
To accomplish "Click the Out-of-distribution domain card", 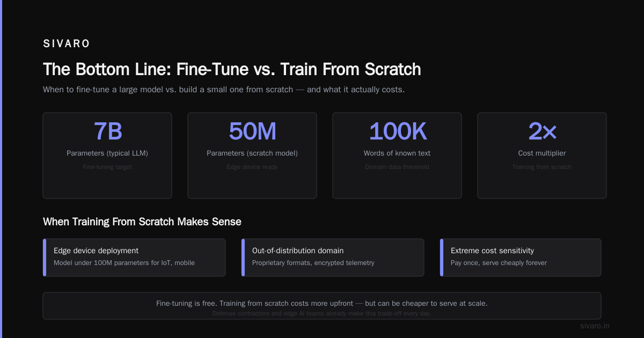I will point(333,258).
